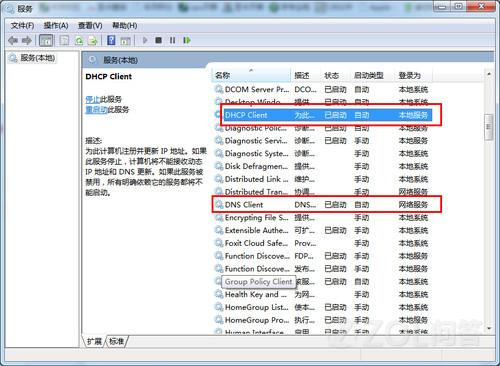Screen dimensions: 500x366
Task: Select the Extensible Authe... service name
Action: [x=257, y=230]
